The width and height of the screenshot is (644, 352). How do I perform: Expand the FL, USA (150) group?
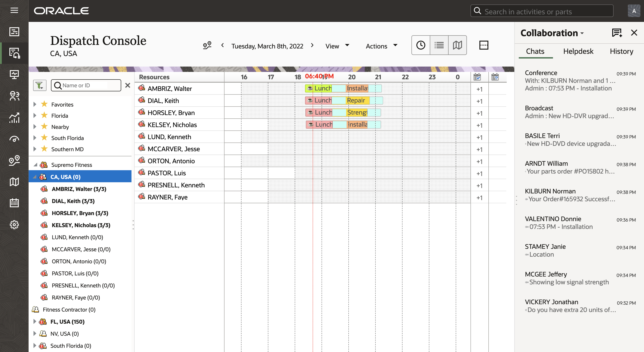[x=34, y=322]
